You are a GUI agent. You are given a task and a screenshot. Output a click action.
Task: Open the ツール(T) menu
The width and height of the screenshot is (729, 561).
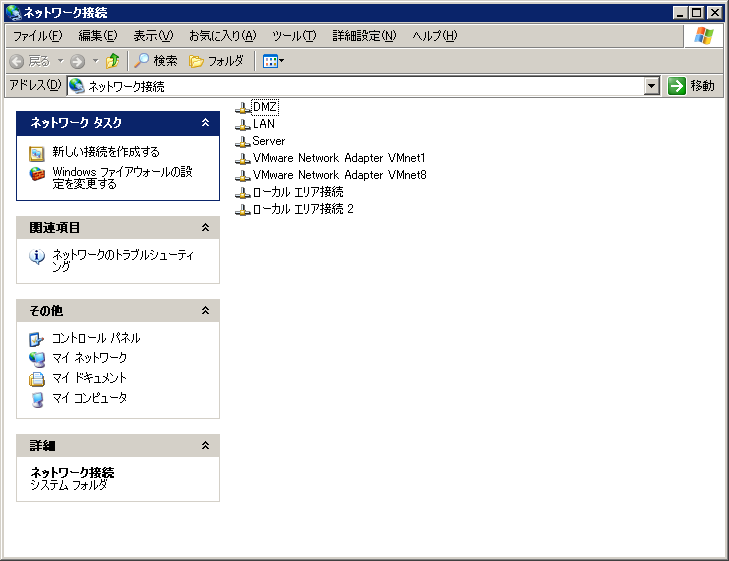pos(294,36)
